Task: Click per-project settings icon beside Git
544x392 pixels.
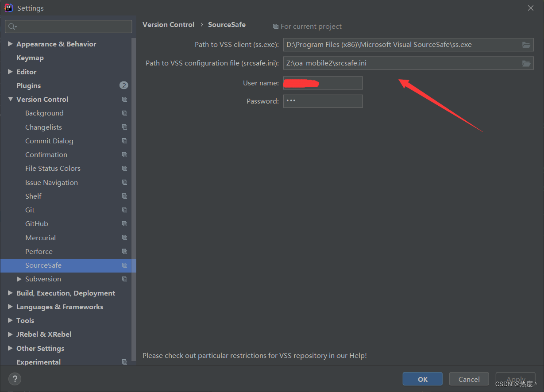Action: 124,210
